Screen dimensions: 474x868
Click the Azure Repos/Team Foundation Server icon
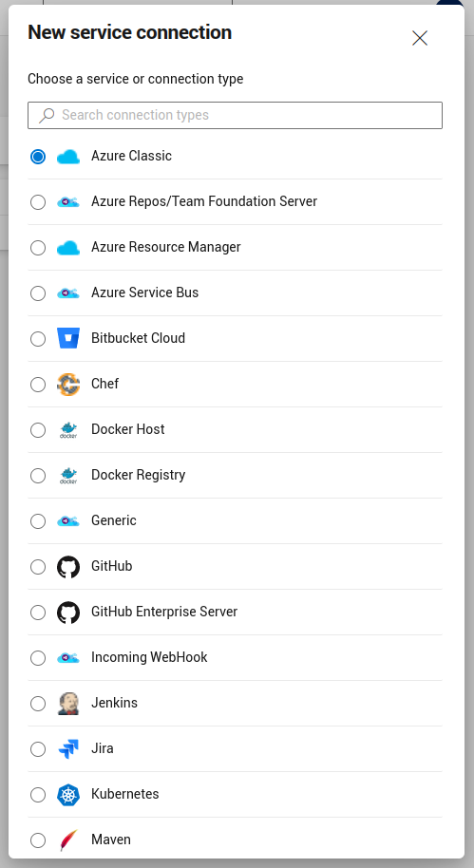tap(68, 202)
